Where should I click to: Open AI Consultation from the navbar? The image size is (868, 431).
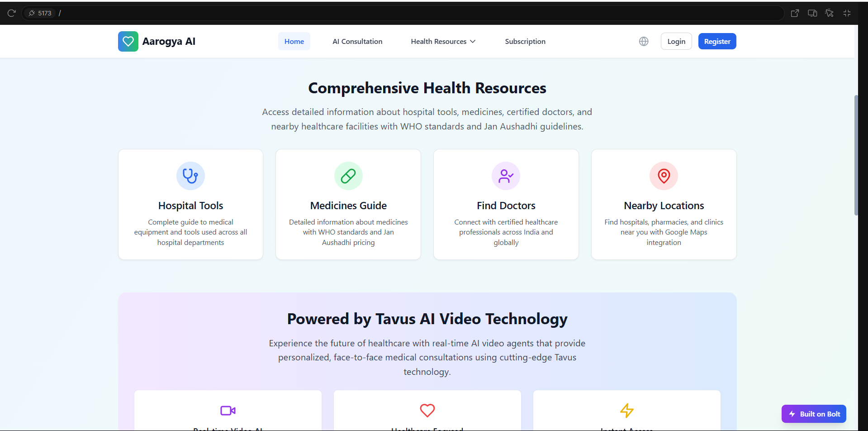click(357, 41)
